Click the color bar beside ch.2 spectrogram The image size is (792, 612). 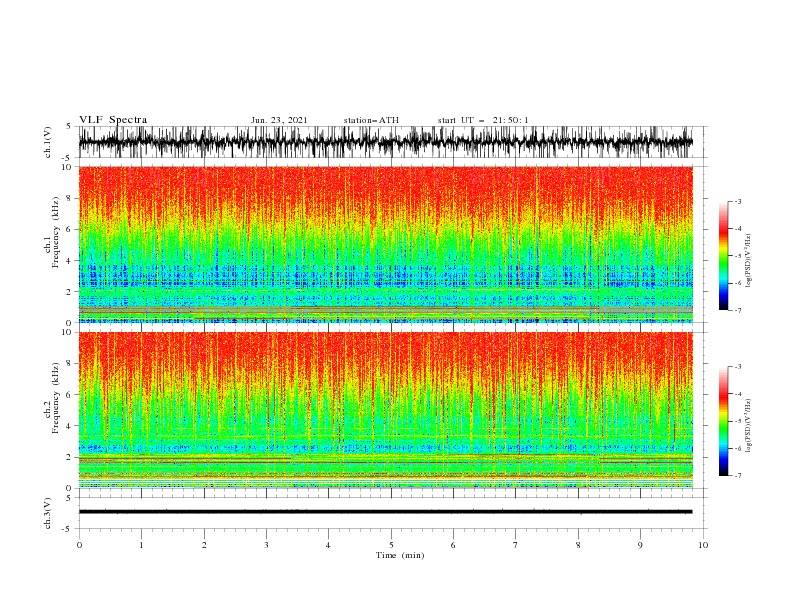(723, 421)
